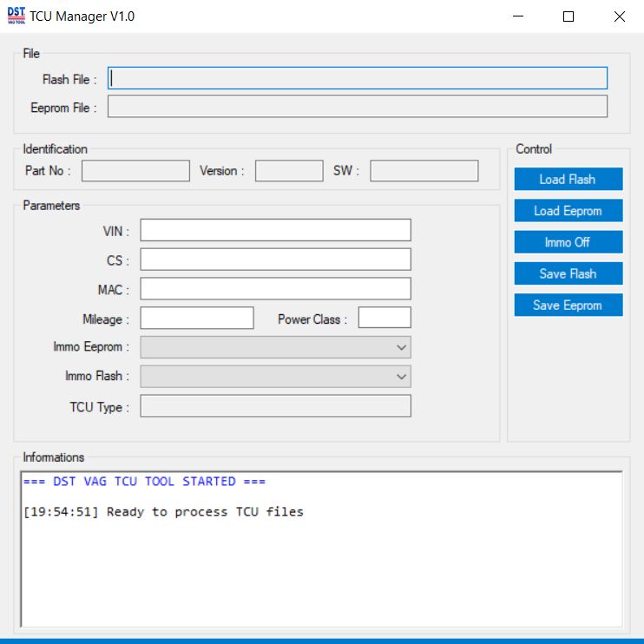Click the Mileage input field
Viewport: 644px width, 644px height.
tap(197, 318)
